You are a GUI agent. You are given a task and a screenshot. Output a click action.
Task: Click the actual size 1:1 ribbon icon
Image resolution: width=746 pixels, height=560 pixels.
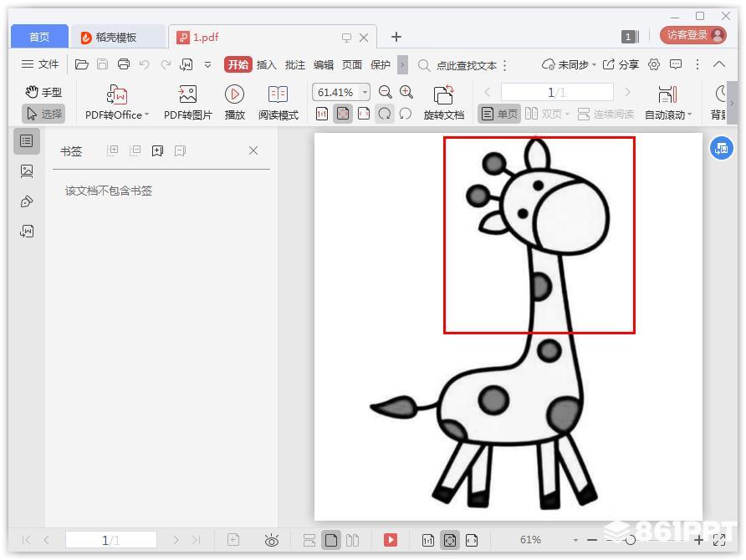pos(322,114)
